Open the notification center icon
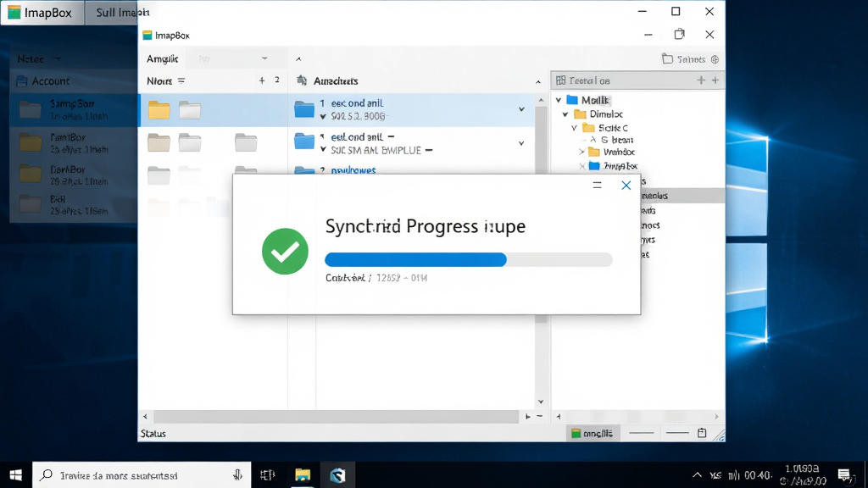Screen dimensions: 868x488 click(x=844, y=474)
